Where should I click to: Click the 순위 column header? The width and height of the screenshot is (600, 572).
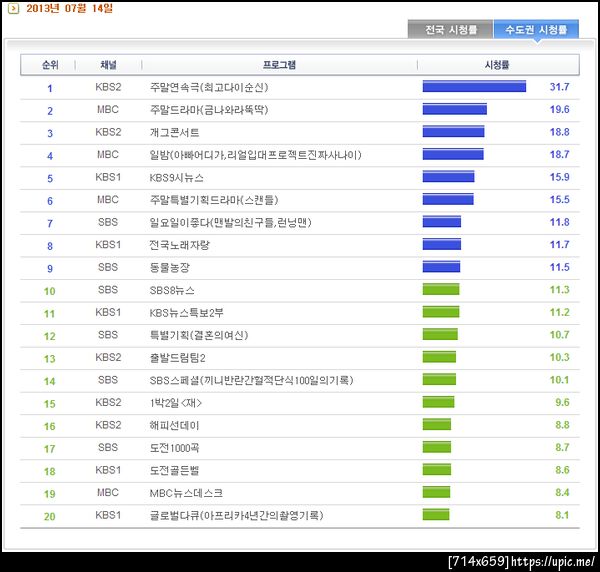click(50, 65)
